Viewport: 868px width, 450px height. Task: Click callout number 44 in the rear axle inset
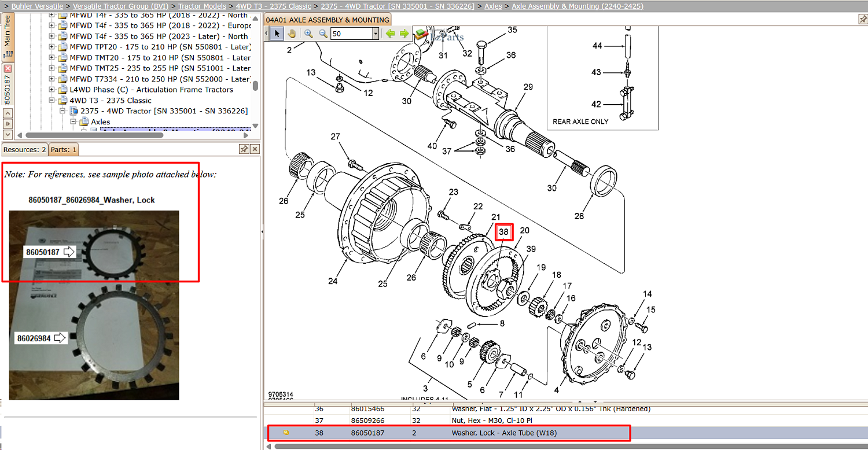tap(597, 46)
